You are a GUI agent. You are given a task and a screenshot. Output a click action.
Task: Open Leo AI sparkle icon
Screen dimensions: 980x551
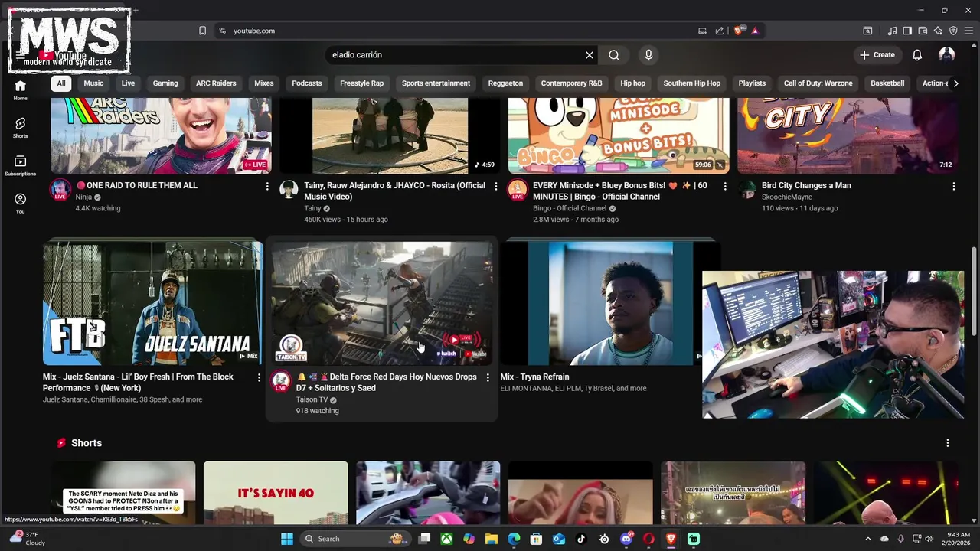tap(938, 31)
